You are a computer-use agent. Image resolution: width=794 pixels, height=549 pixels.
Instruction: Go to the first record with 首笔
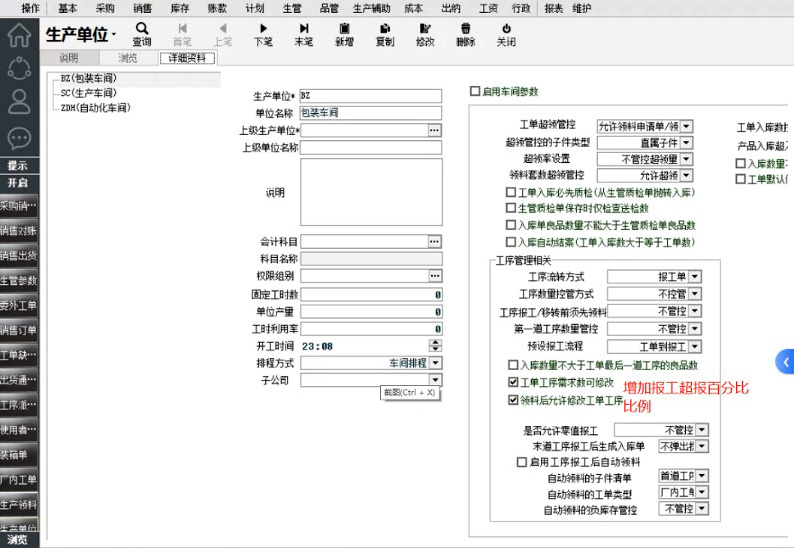pyautogui.click(x=182, y=34)
